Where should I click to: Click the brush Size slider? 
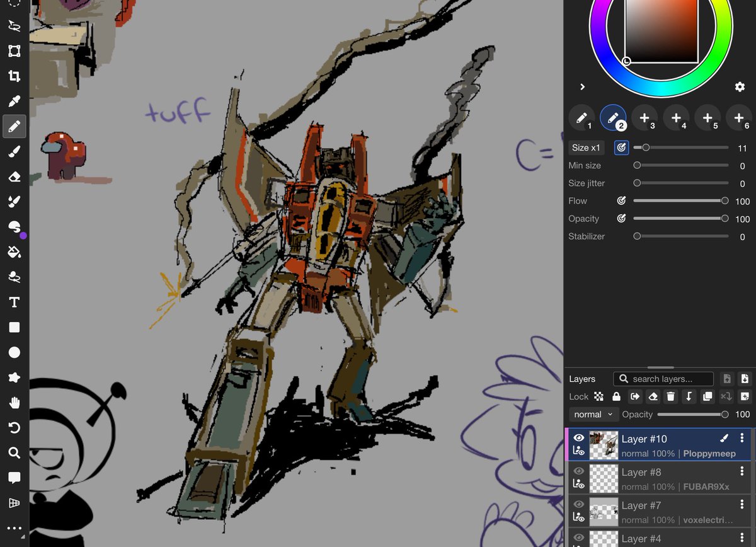click(x=680, y=147)
